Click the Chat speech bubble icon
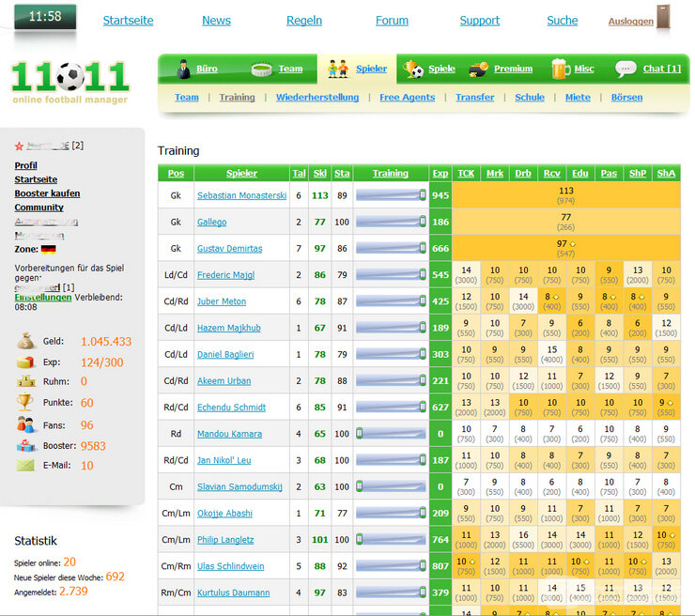The width and height of the screenshot is (695, 616). pyautogui.click(x=625, y=69)
